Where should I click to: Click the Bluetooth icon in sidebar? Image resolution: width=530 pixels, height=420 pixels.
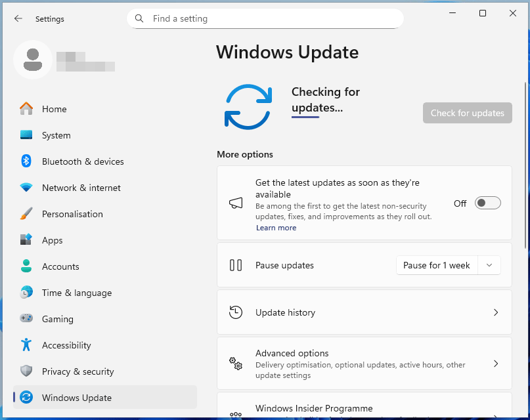coord(26,161)
